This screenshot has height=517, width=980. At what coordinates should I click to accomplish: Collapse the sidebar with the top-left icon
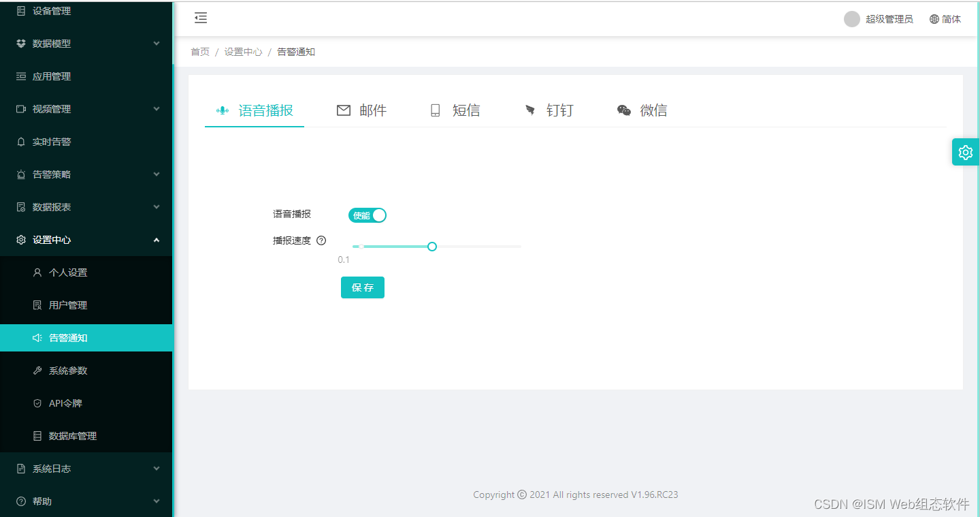pyautogui.click(x=200, y=18)
